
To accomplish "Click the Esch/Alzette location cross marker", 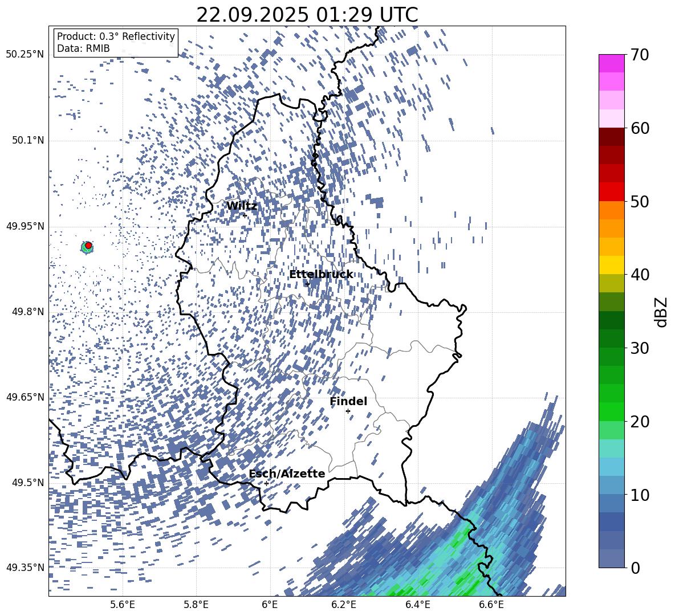I will [266, 483].
